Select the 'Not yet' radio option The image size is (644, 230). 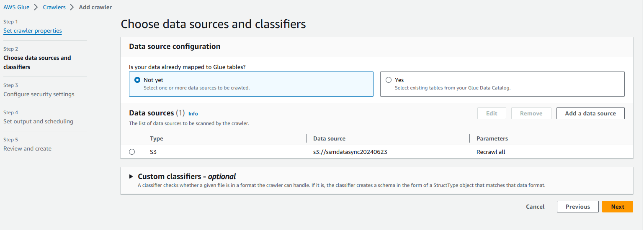click(137, 80)
